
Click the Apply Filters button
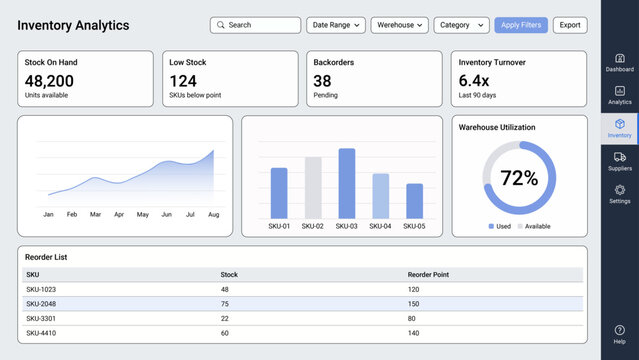[x=521, y=25]
